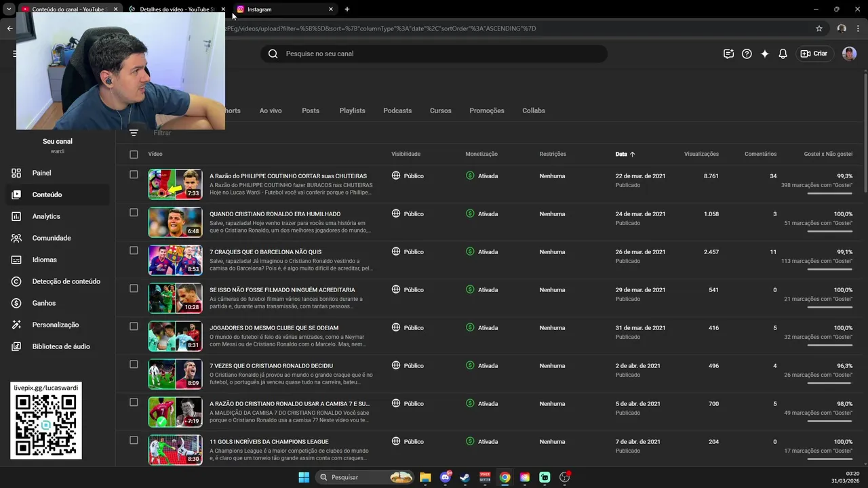Switch to Detalhes do vídeo browser tab
Screen dimensions: 868x488
[x=178, y=9]
